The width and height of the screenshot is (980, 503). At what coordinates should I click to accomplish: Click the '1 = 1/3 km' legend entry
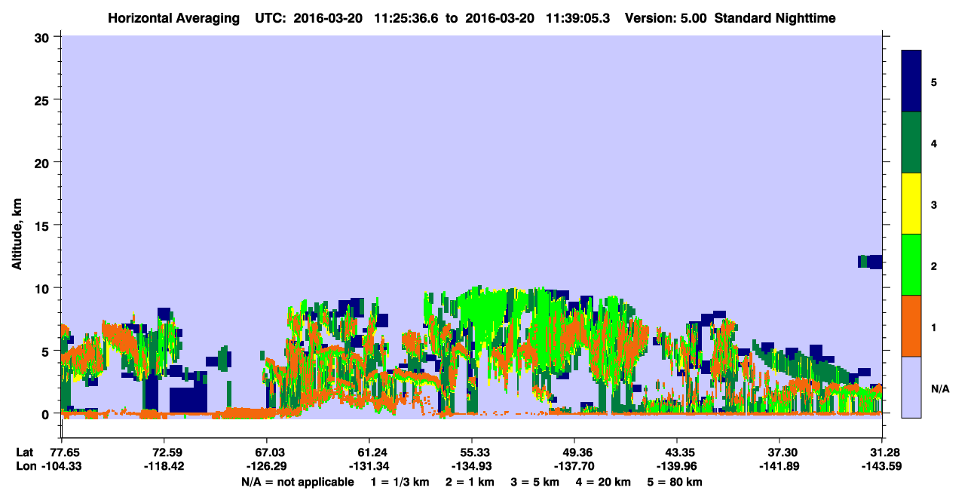(400, 482)
